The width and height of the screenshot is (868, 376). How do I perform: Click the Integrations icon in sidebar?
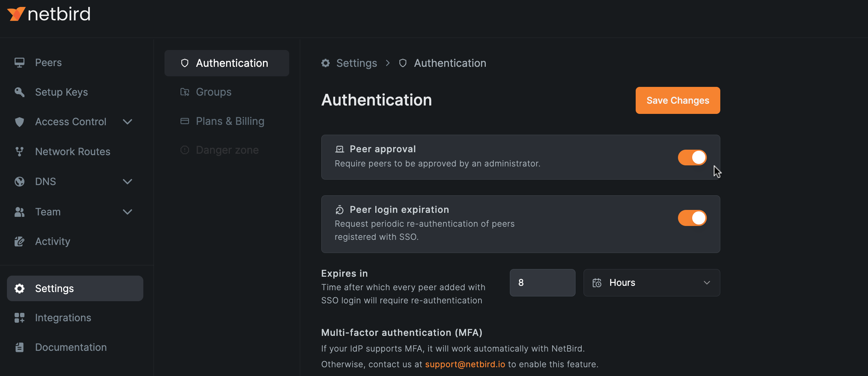pyautogui.click(x=19, y=318)
